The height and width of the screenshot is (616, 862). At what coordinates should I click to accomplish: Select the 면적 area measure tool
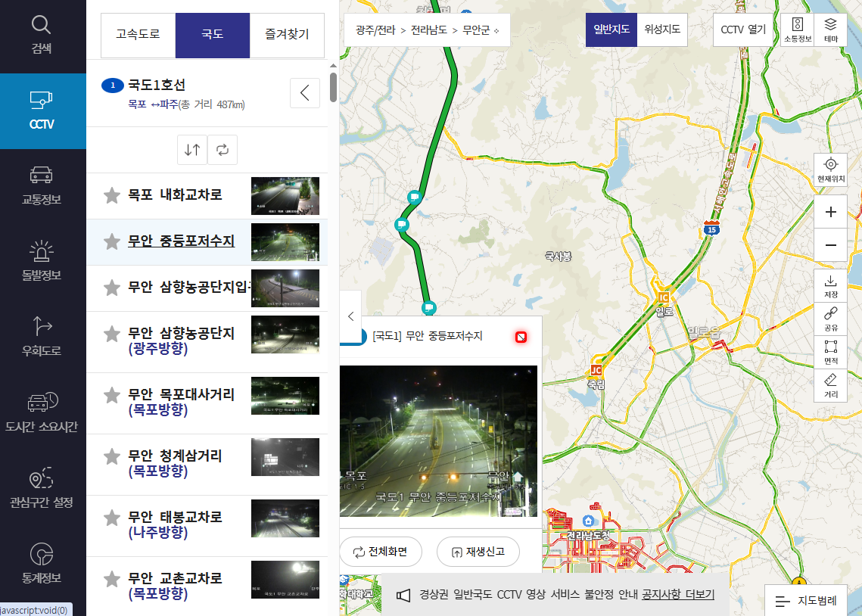point(831,352)
